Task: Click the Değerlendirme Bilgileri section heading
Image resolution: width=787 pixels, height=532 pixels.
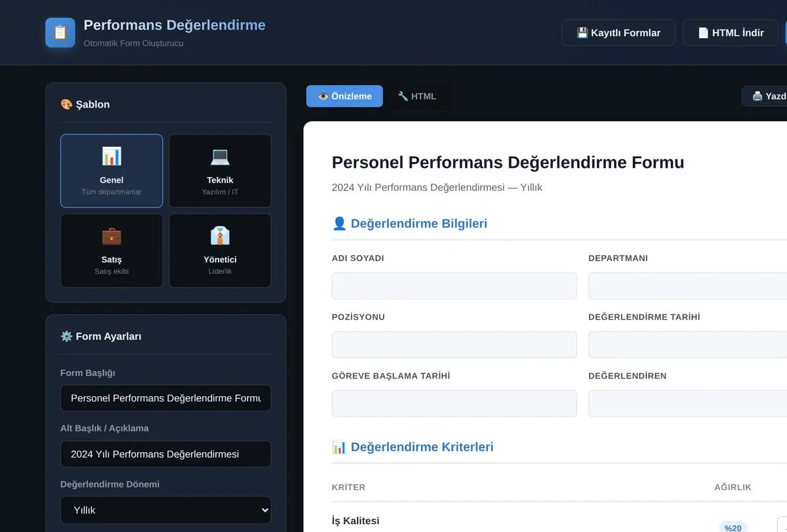Action: pos(410,224)
